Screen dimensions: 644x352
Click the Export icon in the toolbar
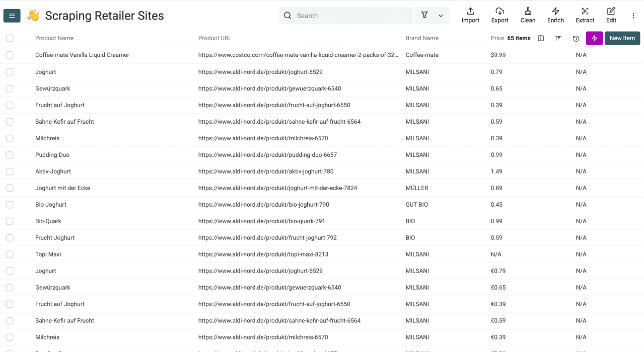click(x=499, y=15)
